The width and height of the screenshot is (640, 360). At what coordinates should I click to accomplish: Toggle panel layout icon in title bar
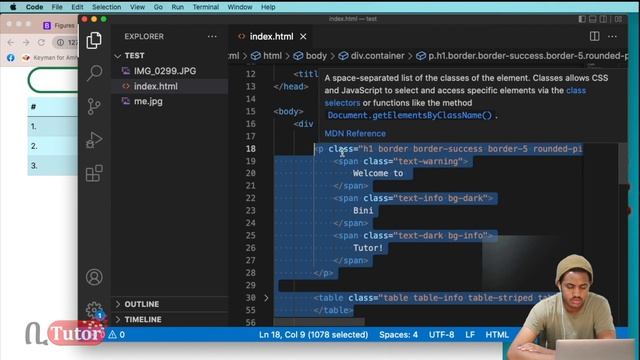pos(593,19)
